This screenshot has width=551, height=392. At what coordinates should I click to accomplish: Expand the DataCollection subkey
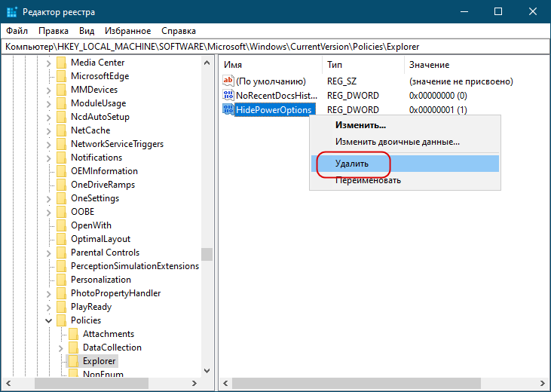pyautogui.click(x=61, y=348)
